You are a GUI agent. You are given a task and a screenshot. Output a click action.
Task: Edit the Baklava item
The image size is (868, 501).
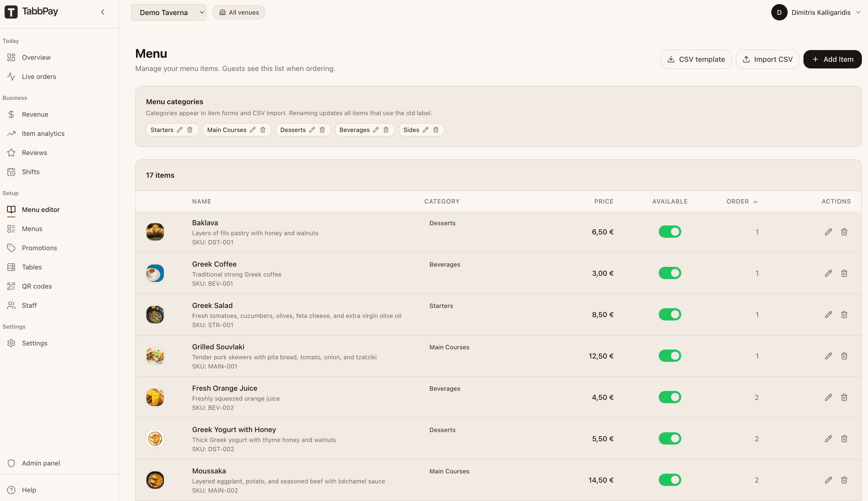click(x=828, y=232)
